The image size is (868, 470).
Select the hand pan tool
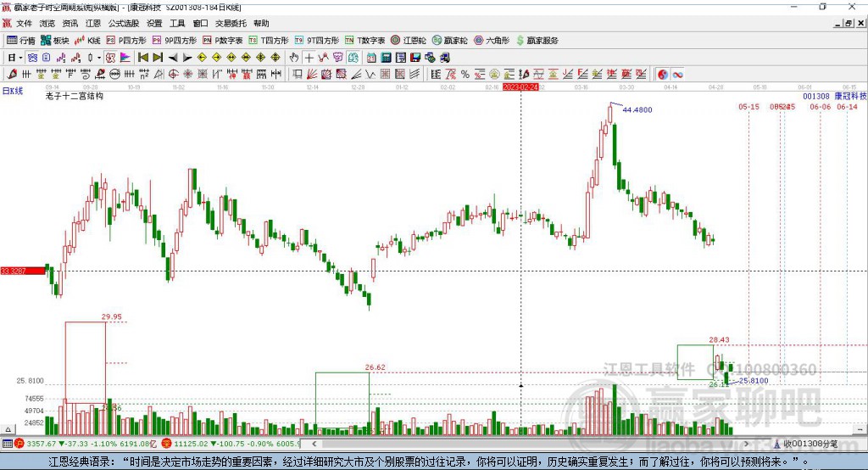pos(294,58)
